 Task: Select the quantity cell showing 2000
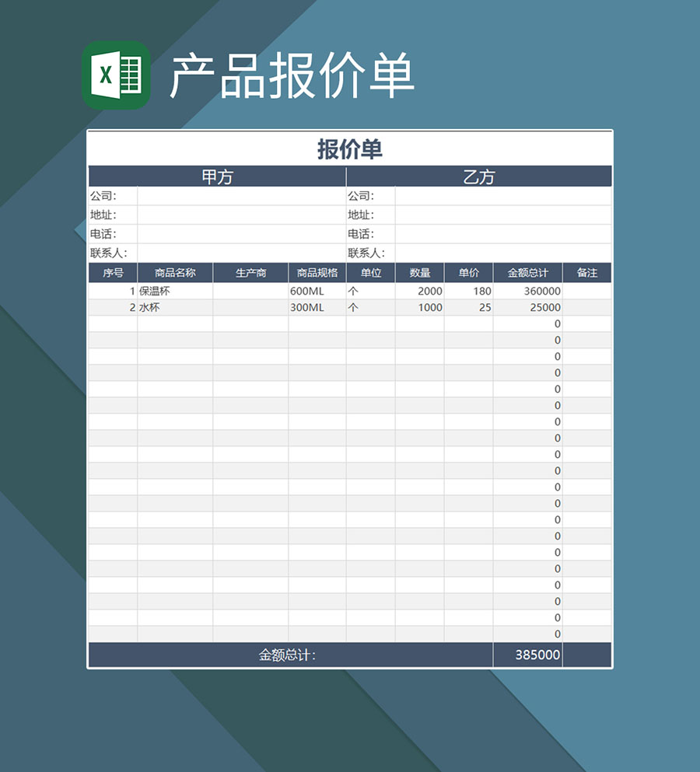point(420,291)
